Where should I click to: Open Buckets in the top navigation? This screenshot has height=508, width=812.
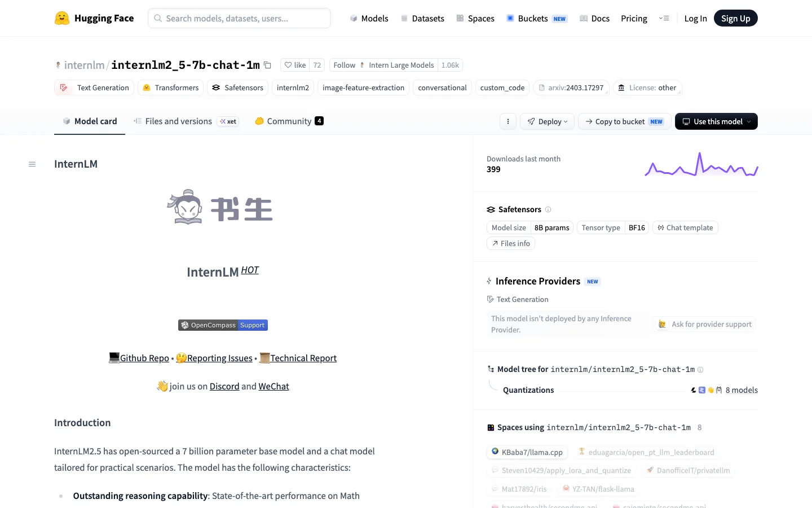pyautogui.click(x=537, y=19)
